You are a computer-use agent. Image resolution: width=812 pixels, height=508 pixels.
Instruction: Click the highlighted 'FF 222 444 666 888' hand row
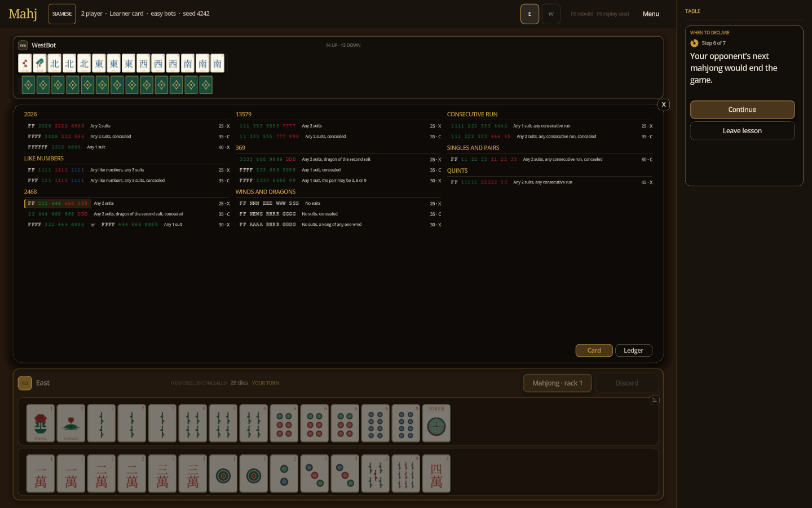point(127,203)
